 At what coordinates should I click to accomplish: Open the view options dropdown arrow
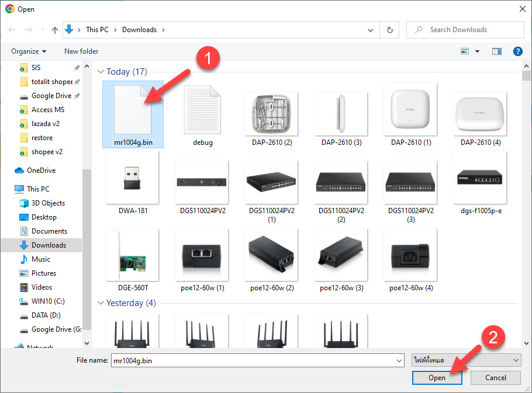(x=478, y=51)
